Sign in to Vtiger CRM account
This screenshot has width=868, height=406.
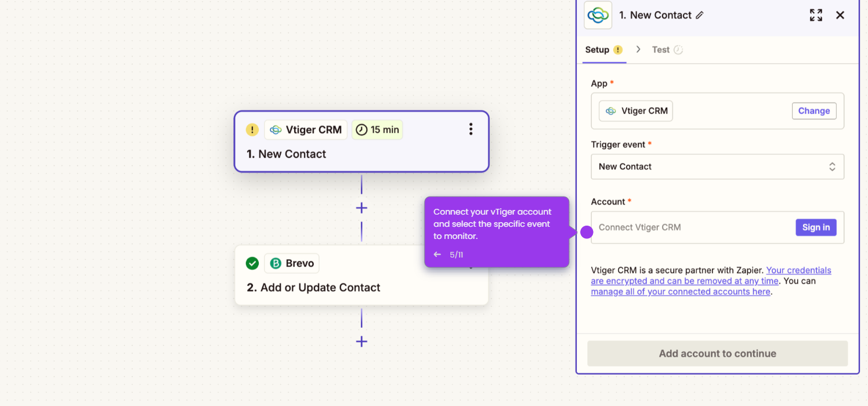point(816,227)
